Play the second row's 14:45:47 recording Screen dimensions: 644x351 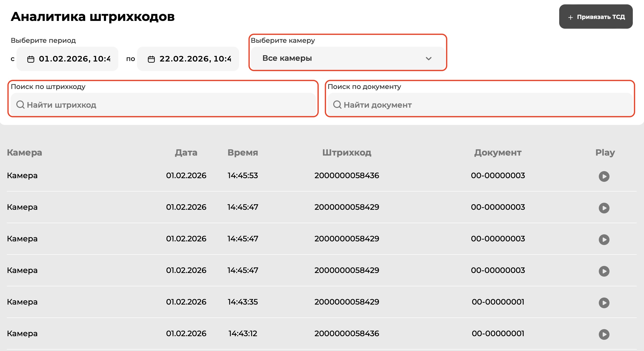pos(605,208)
